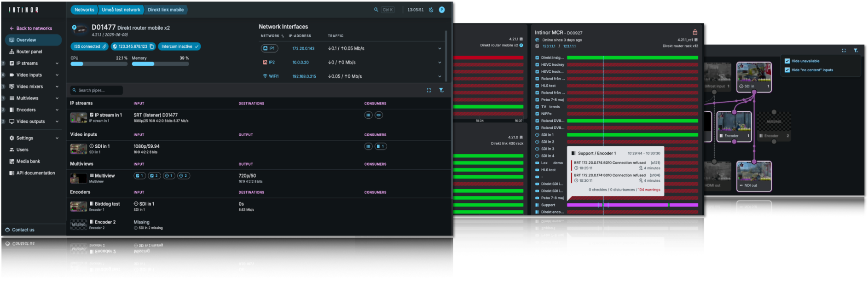Click Contact us link
This screenshot has height=306, width=868.
(x=23, y=230)
